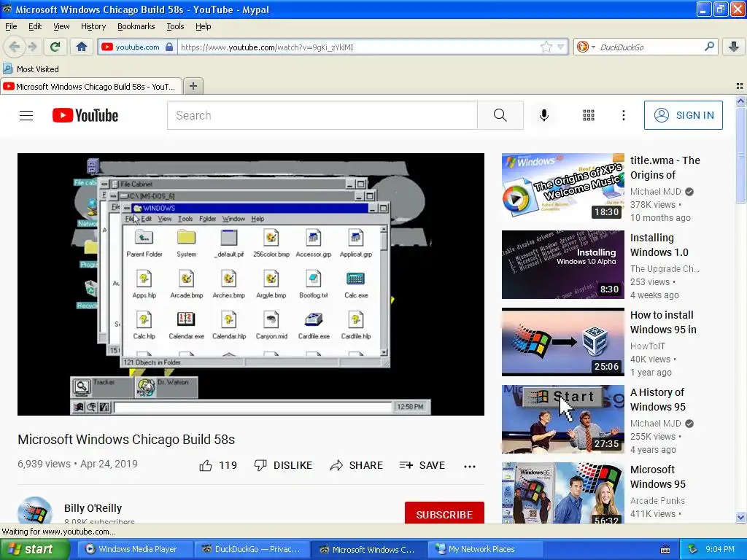This screenshot has height=560, width=747.
Task: Click the browser Forward arrow button
Action: click(x=32, y=47)
